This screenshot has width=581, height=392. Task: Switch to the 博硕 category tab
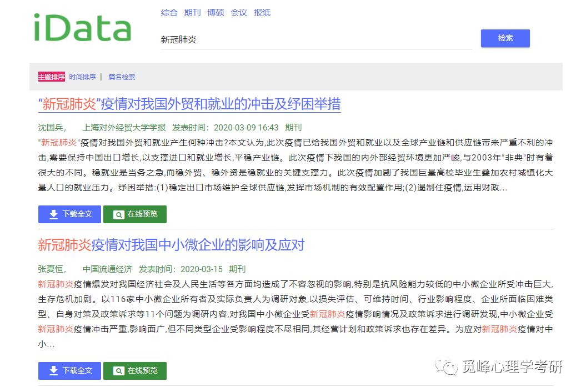coord(216,13)
